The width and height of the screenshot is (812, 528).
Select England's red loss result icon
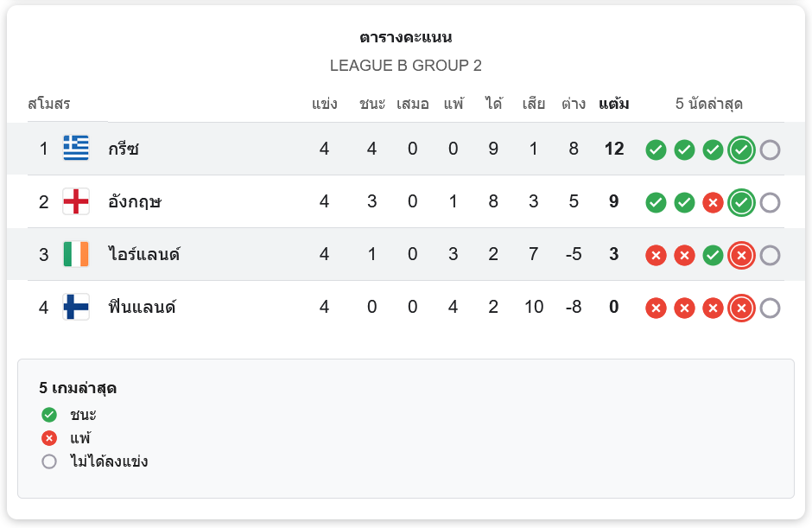[713, 202]
